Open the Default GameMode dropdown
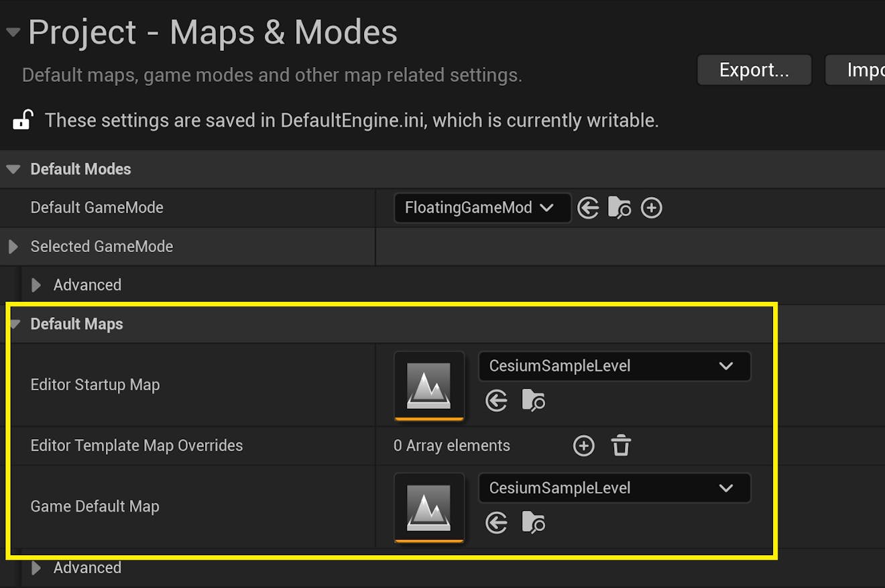Image resolution: width=885 pixels, height=588 pixels. (481, 208)
